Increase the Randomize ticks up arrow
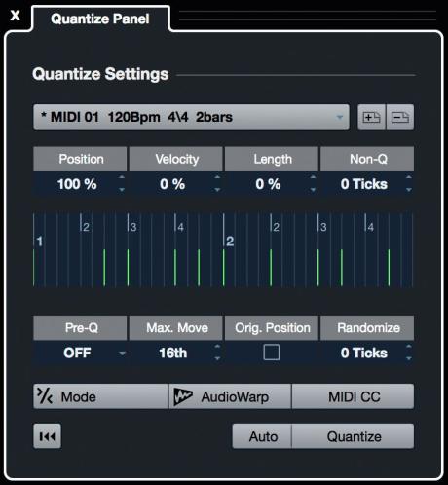 tap(409, 347)
